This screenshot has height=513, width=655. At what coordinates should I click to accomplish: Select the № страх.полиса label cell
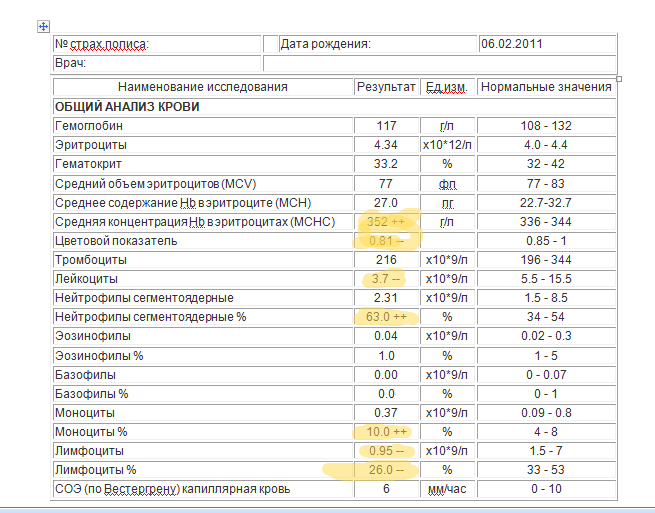click(x=101, y=44)
